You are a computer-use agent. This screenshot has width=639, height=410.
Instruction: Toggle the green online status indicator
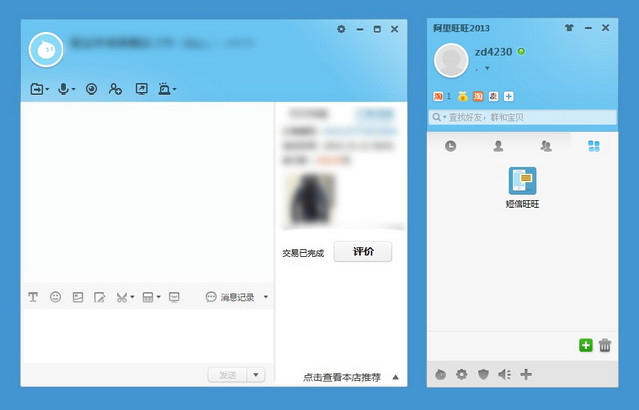pos(521,51)
